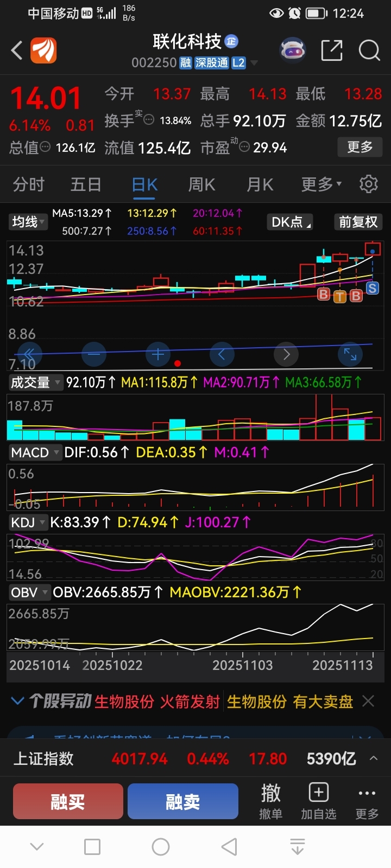Tap the 正 badge next to stock name
The image size is (391, 868).
(231, 41)
